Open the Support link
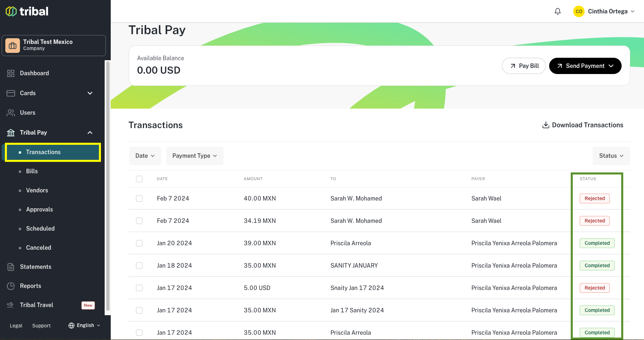Viewport: 644px width, 340px height. pos(42,326)
